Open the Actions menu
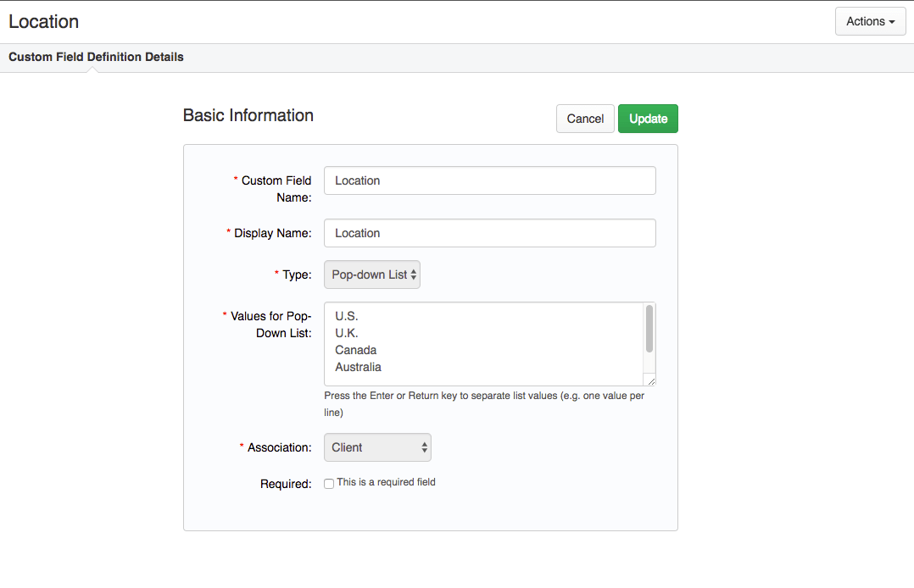The height and width of the screenshot is (588, 914). click(870, 21)
